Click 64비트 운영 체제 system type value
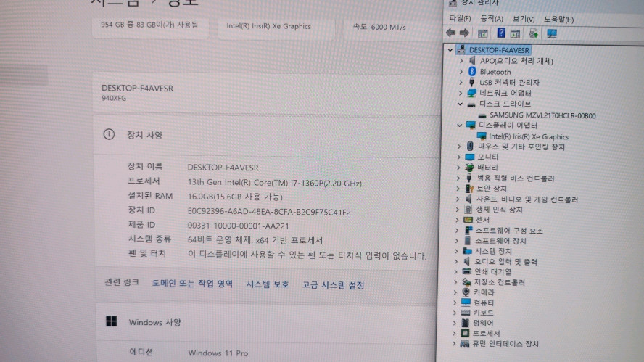The image size is (644, 362). (x=255, y=240)
